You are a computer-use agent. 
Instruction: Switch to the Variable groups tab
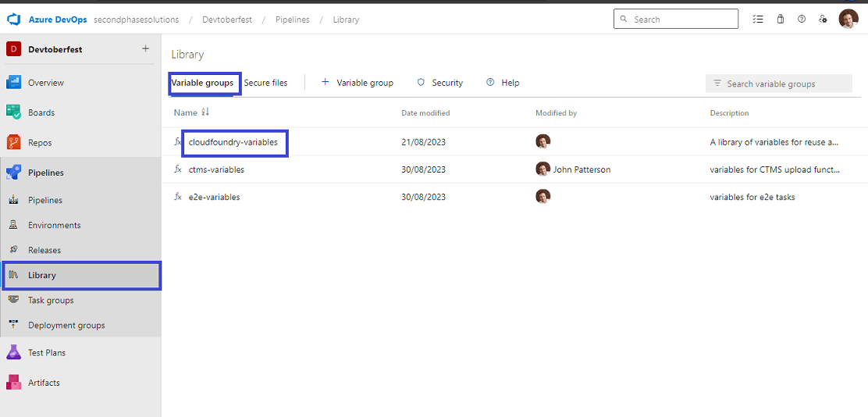point(202,83)
